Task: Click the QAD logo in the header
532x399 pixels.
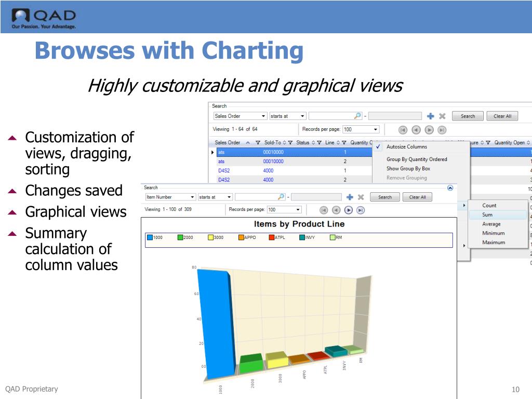Action: click(44, 19)
